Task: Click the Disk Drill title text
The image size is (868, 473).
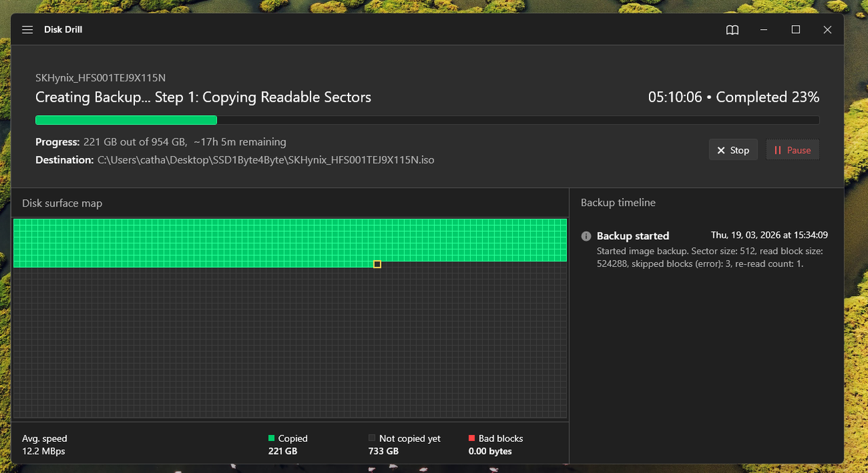Action: pyautogui.click(x=63, y=30)
